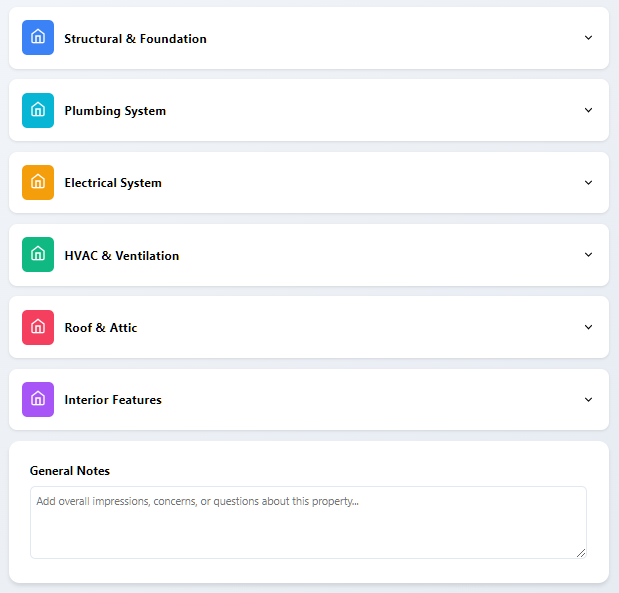The height and width of the screenshot is (593, 619).
Task: Select the Structural & Foundation section title
Action: pyautogui.click(x=135, y=39)
